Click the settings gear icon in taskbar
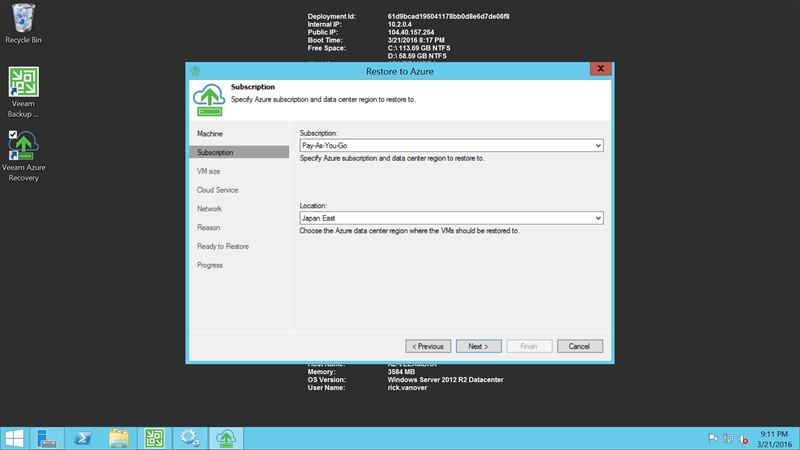 tap(189, 437)
